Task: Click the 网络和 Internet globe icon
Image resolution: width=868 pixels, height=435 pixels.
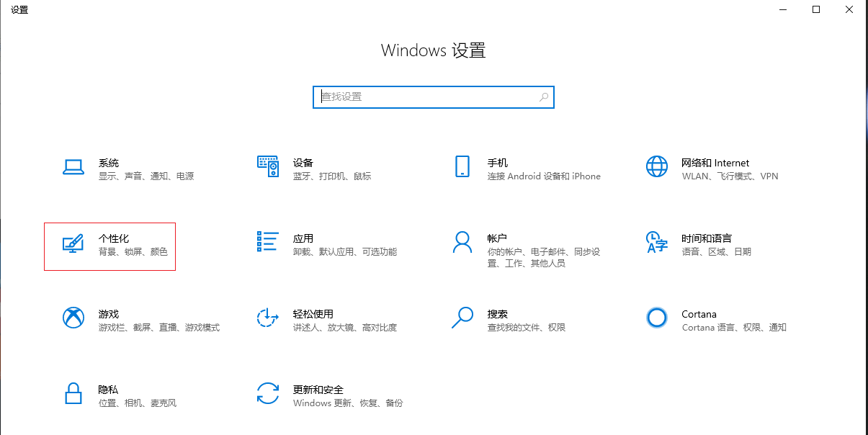Action: (x=656, y=166)
